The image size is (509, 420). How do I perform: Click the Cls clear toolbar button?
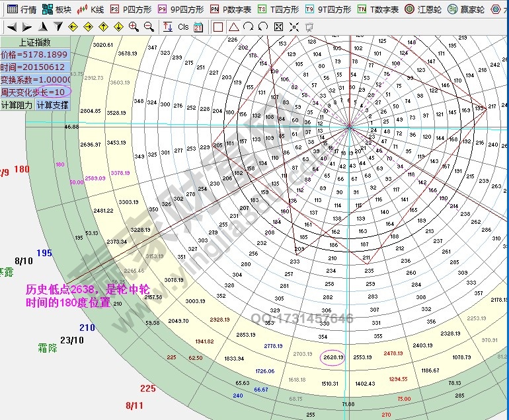(183, 27)
